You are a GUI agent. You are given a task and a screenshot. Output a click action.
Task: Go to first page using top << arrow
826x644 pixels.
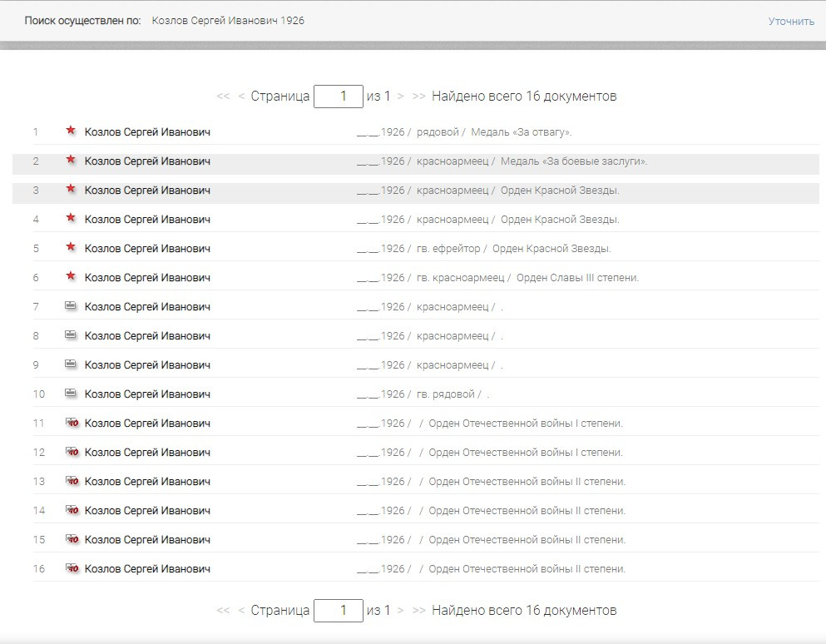[x=222, y=97]
